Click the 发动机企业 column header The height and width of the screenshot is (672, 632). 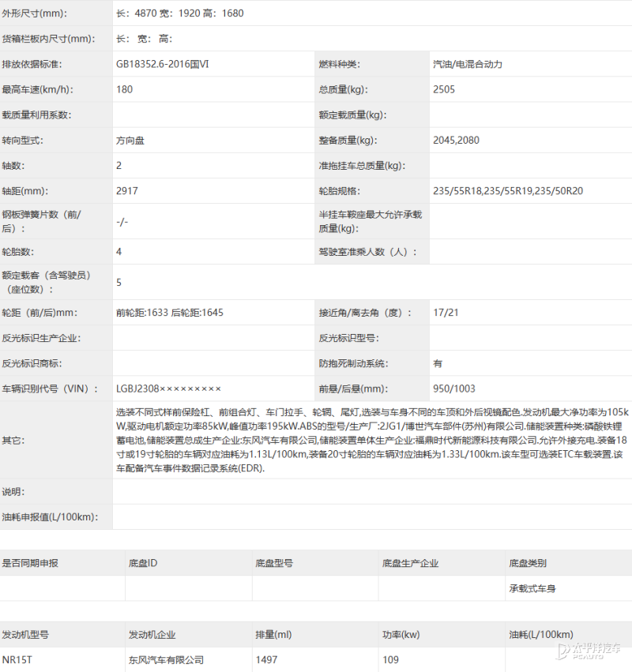pos(152,634)
